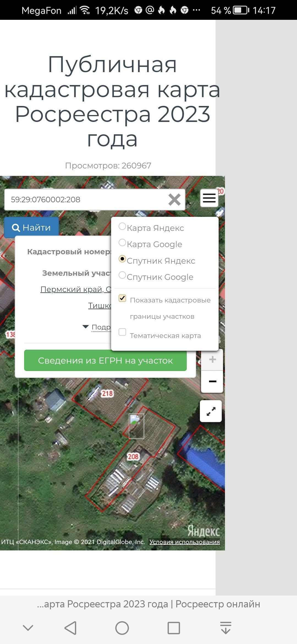Click the broken-image map marker on parcel
This screenshot has height=644, width=297.
point(136,426)
